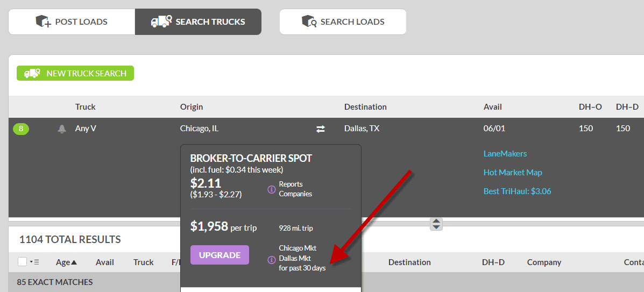
Task: Click the alarm bell icon beside Any V
Action: (x=62, y=129)
